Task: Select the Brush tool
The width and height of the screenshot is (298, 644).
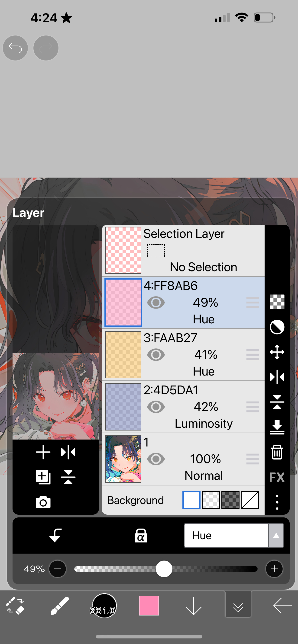Action: [x=60, y=606]
